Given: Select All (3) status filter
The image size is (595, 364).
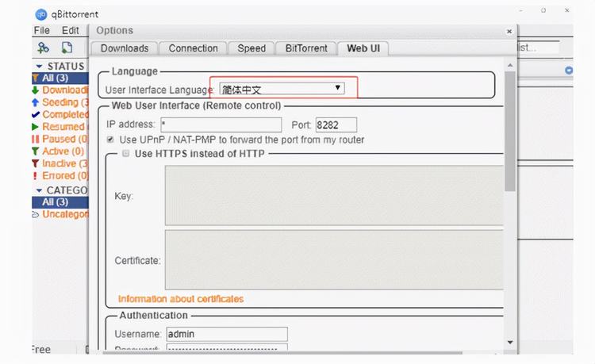Looking at the screenshot, I should pyautogui.click(x=60, y=78).
